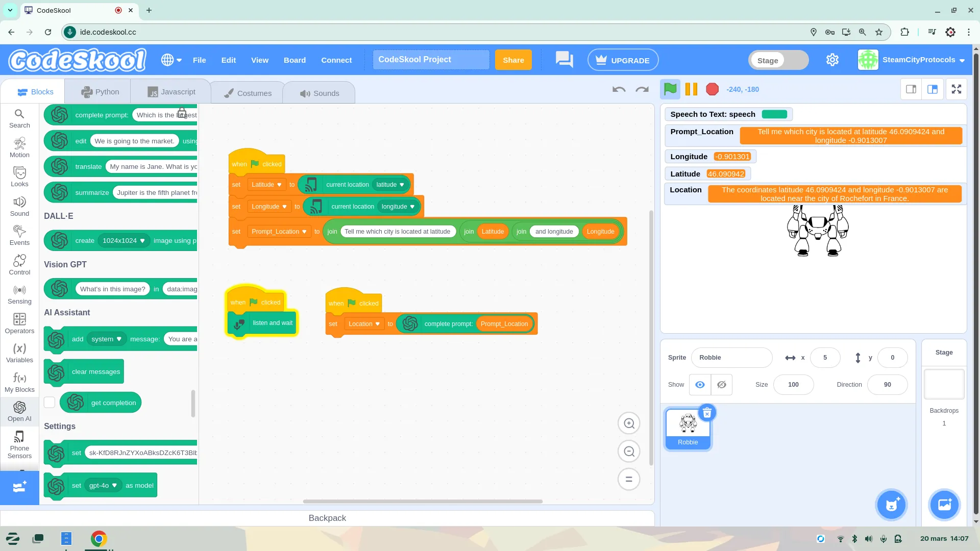Enter fullscreen stage mode
Image resolution: width=980 pixels, height=551 pixels.
pyautogui.click(x=957, y=89)
